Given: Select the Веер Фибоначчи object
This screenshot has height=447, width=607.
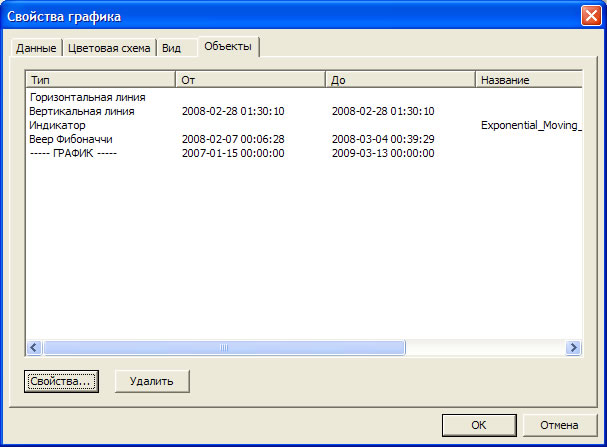Looking at the screenshot, I should [72, 139].
